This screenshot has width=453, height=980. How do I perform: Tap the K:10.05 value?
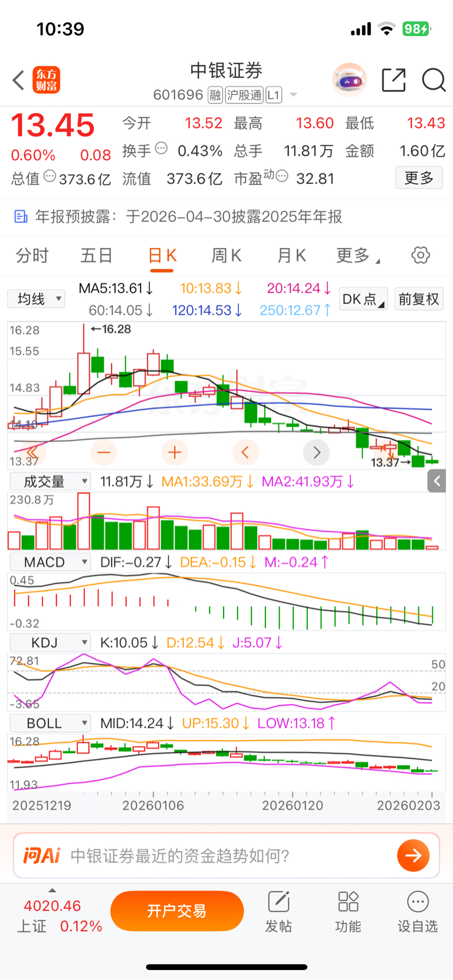click(129, 642)
